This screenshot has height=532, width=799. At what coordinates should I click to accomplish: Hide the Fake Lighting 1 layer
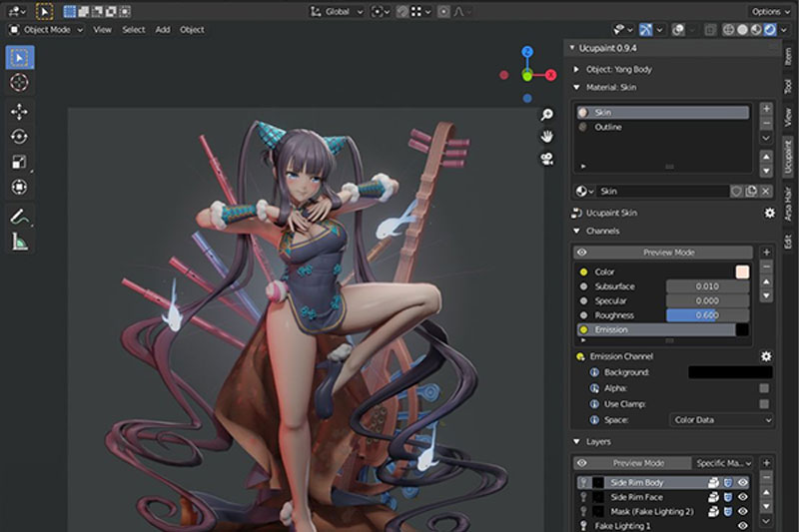click(x=743, y=525)
